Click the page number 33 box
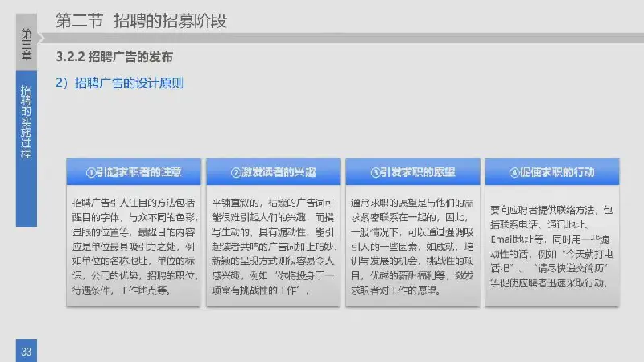 pyautogui.click(x=27, y=351)
